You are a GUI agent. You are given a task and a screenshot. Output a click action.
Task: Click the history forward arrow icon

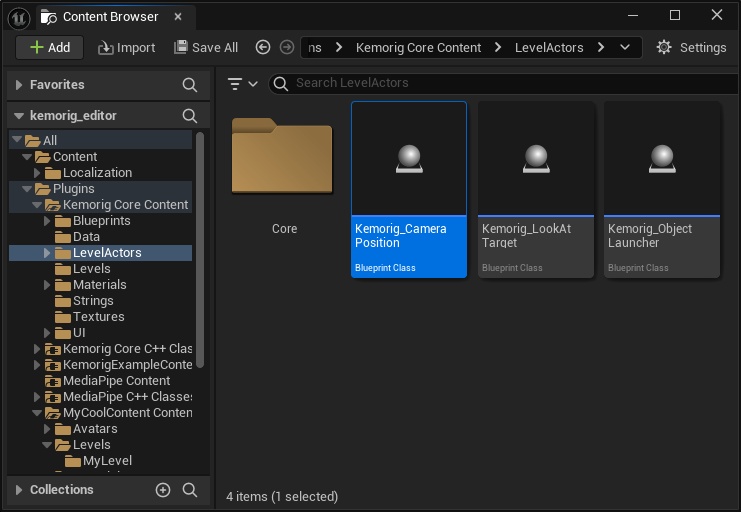pyautogui.click(x=287, y=47)
